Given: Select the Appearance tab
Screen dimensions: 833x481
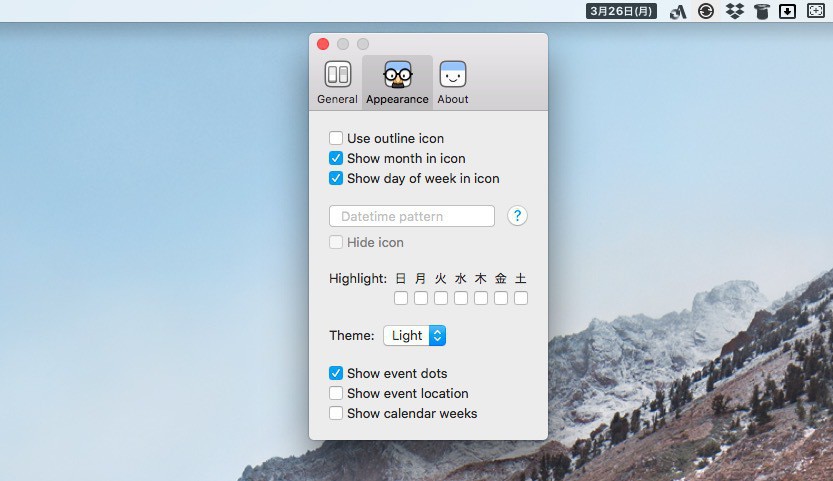Looking at the screenshot, I should click(x=397, y=82).
